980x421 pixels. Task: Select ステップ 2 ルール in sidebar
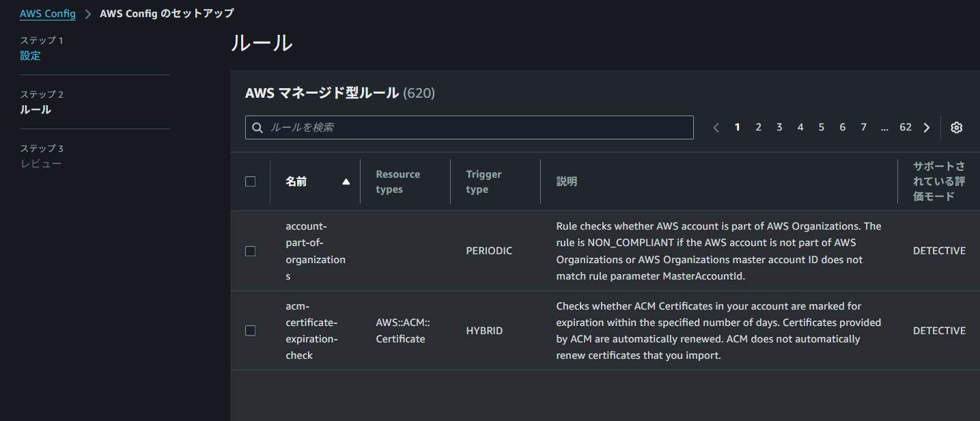(x=36, y=109)
